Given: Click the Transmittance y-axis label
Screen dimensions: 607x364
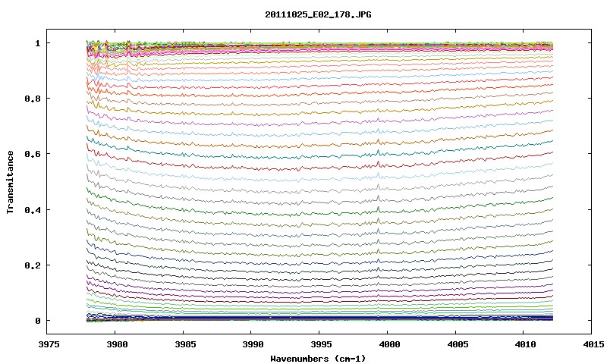Looking at the screenshot, I should [x=11, y=182].
